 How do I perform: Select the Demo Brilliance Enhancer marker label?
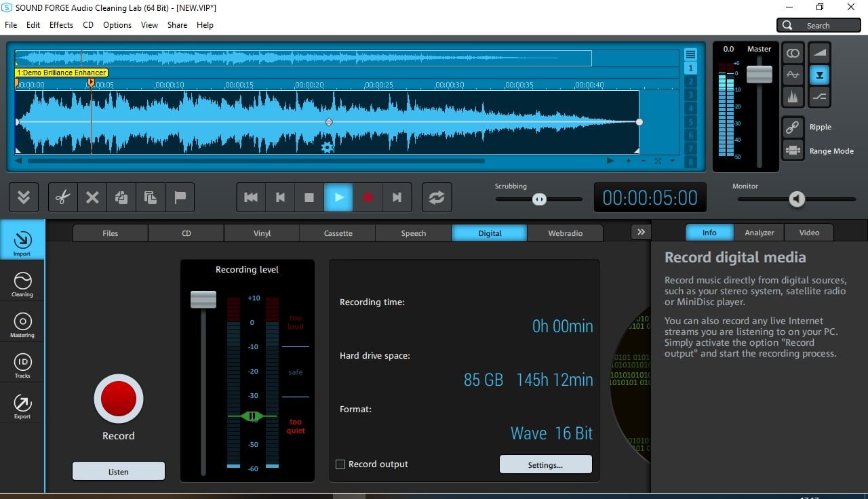(62, 73)
